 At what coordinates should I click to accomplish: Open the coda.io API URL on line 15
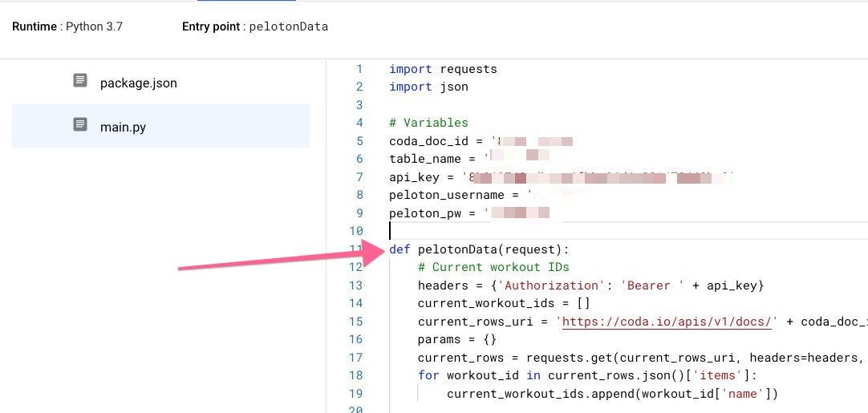(x=669, y=322)
